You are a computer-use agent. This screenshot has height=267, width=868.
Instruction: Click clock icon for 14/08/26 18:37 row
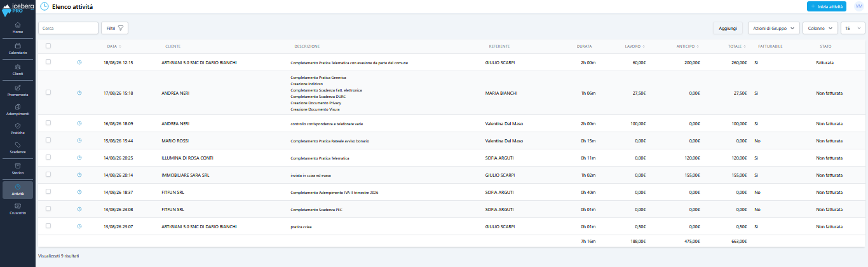79,192
